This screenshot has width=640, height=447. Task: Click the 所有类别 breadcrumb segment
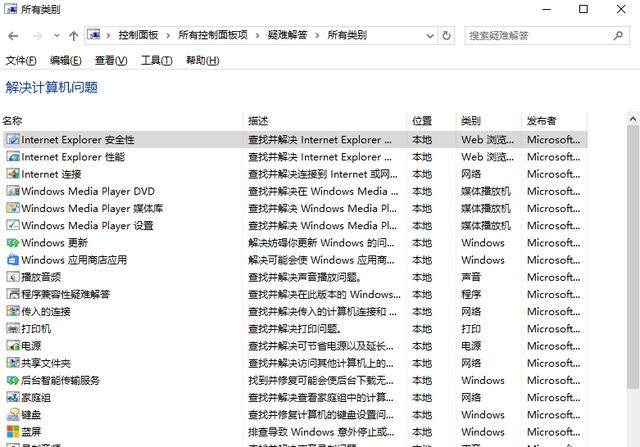(x=347, y=36)
